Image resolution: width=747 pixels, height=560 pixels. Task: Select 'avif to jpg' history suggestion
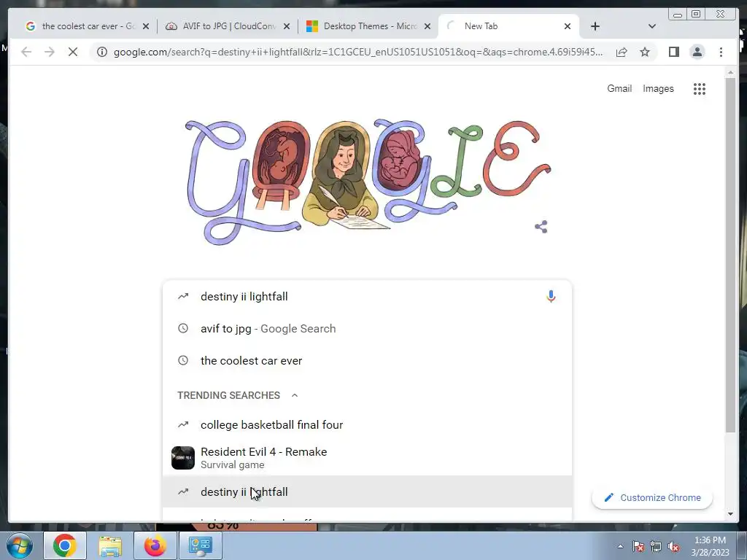click(367, 329)
